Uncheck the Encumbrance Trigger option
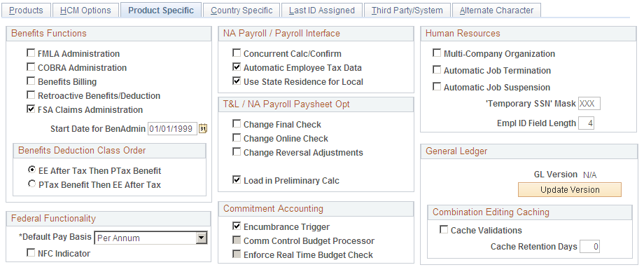The height and width of the screenshot is (272, 644). click(x=237, y=226)
